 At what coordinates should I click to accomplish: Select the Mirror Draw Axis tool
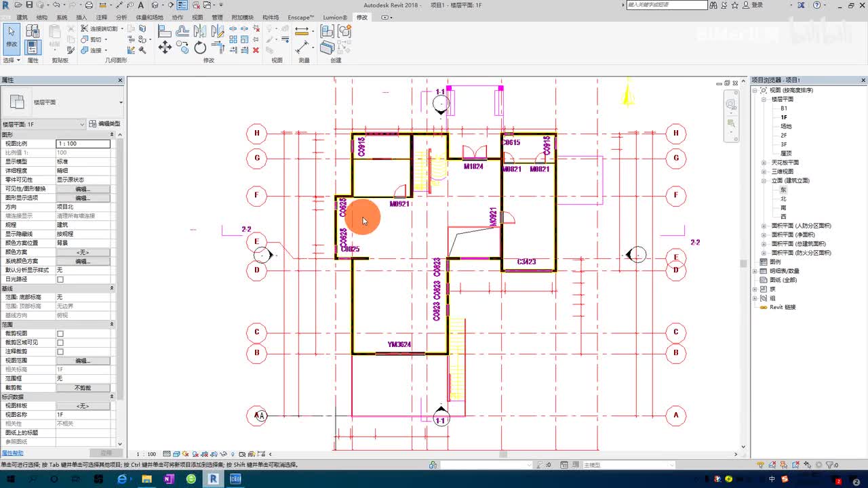[218, 31]
